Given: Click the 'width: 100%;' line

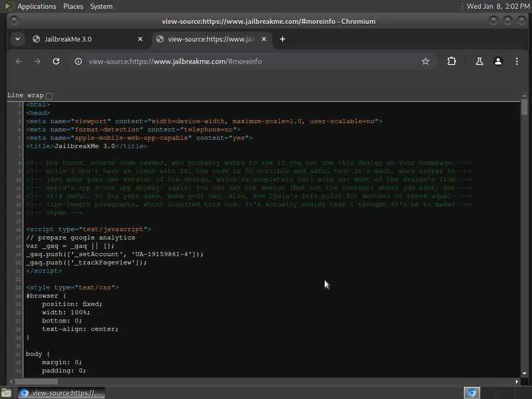Looking at the screenshot, I should pyautogui.click(x=66, y=312).
